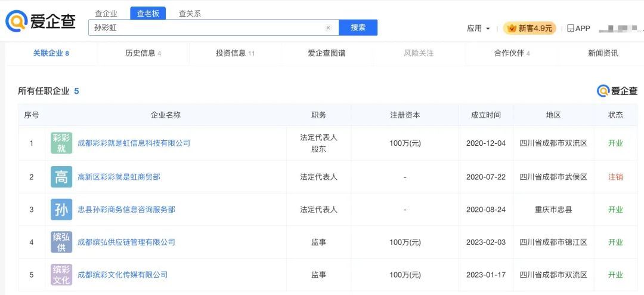This screenshot has height=295, width=644.
Task: Open the APP download icon
Action: pos(578,28)
